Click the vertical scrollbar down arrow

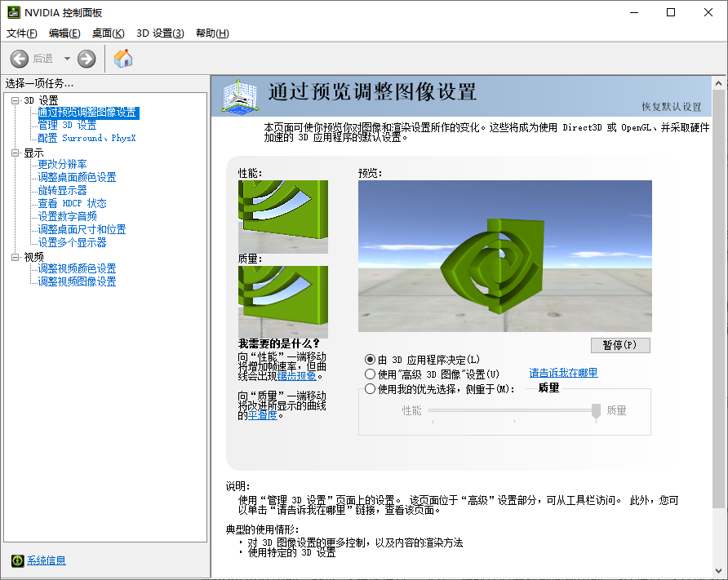pos(719,571)
